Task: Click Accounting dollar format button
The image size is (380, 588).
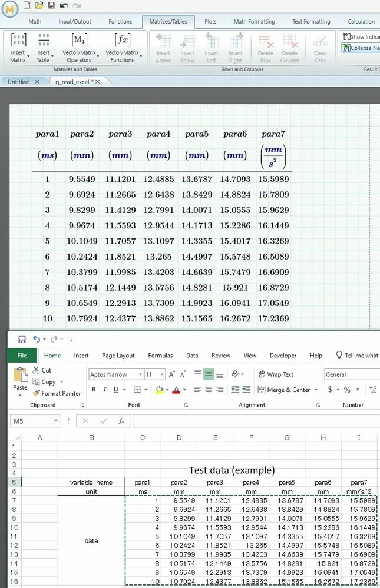Action: click(330, 390)
